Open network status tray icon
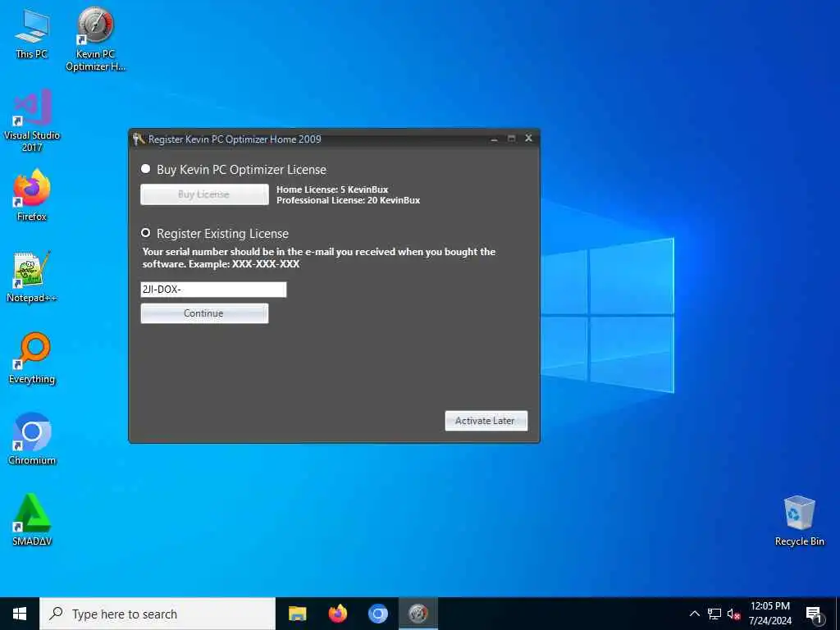 click(714, 614)
